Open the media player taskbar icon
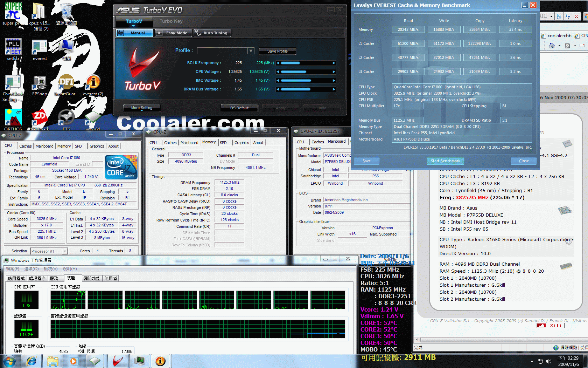 [73, 361]
